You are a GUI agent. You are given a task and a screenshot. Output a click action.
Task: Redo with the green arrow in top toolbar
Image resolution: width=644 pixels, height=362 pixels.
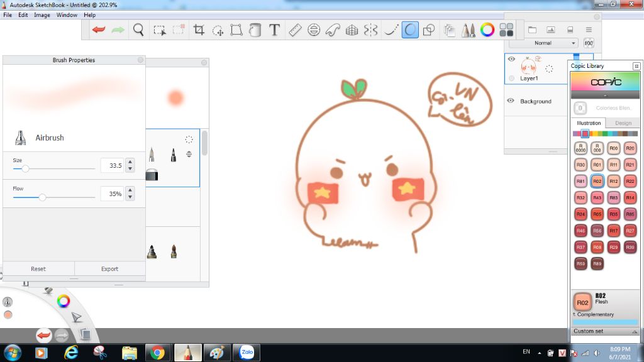(118, 30)
